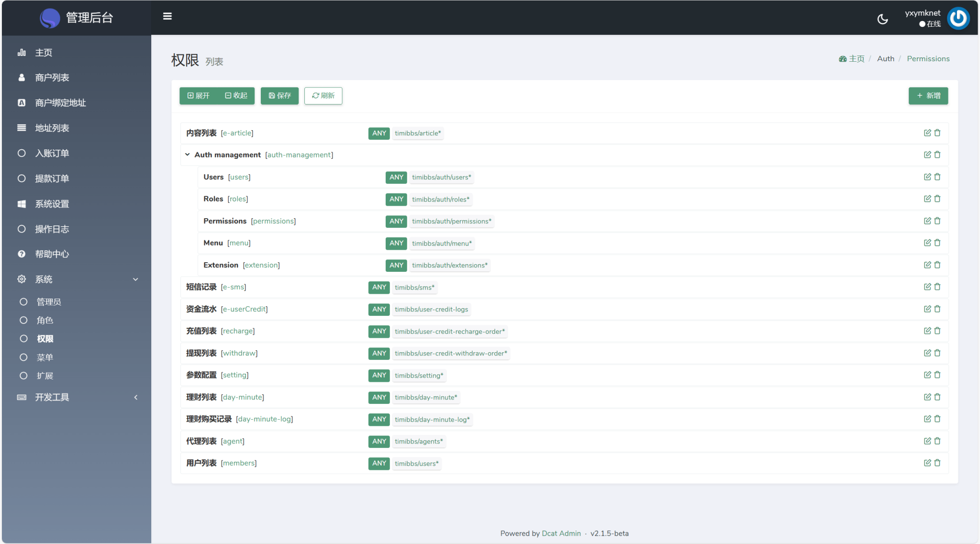Click edit icon for 短信记录 row

[927, 287]
